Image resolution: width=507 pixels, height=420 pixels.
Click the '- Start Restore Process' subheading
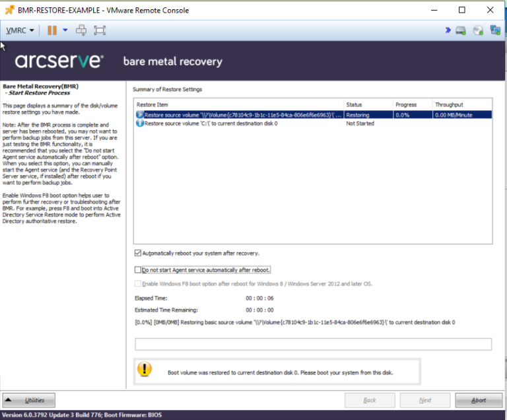pos(38,93)
